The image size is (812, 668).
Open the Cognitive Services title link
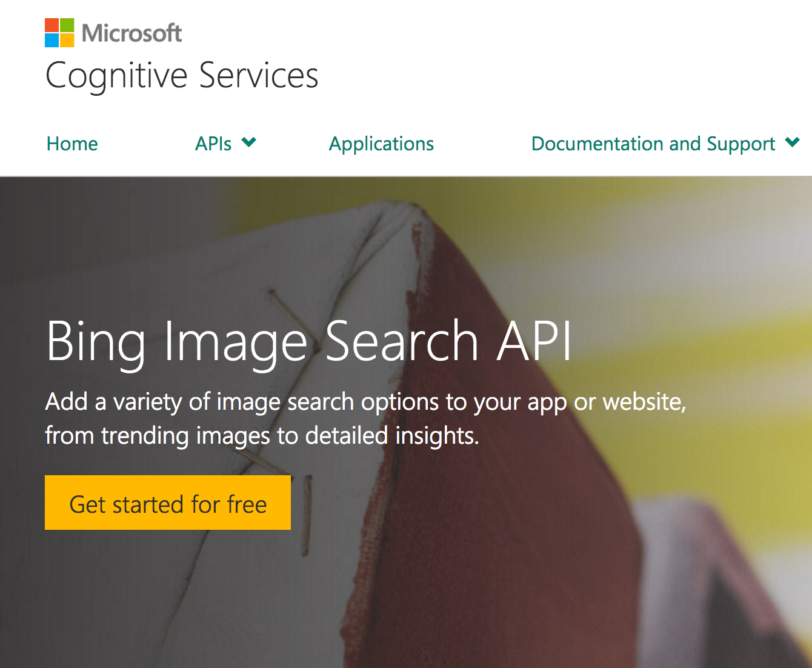[x=182, y=76]
